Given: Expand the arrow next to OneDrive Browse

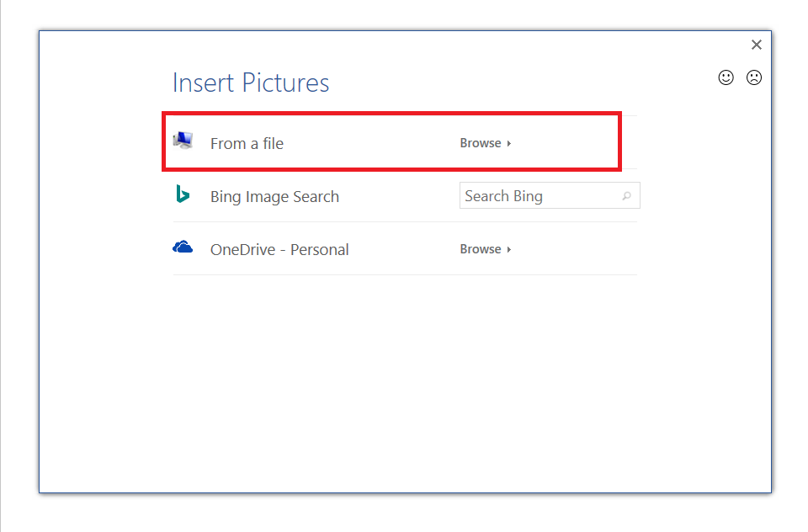Looking at the screenshot, I should pyautogui.click(x=509, y=250).
